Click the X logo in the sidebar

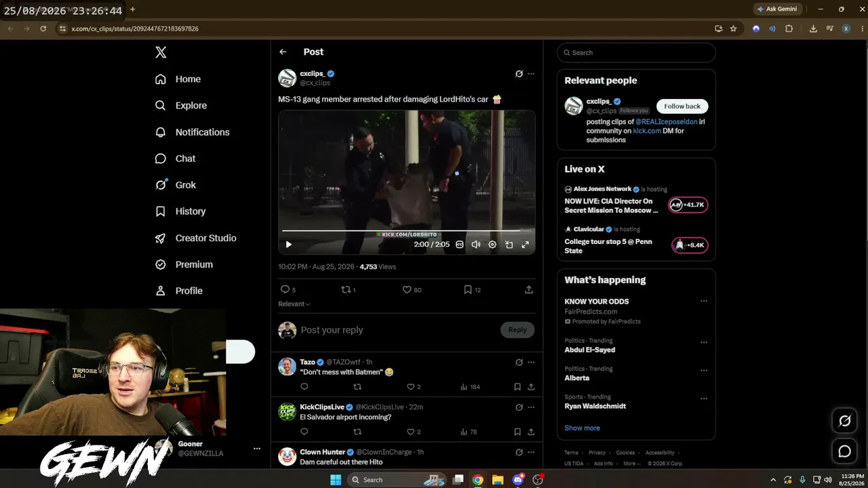pyautogui.click(x=161, y=52)
